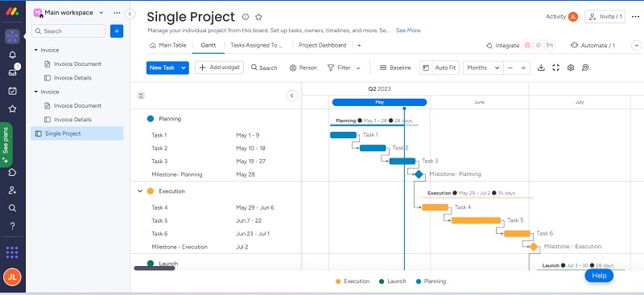Zoom out the timeline with minus
Viewport: 644px width, 295px height.
click(x=510, y=68)
